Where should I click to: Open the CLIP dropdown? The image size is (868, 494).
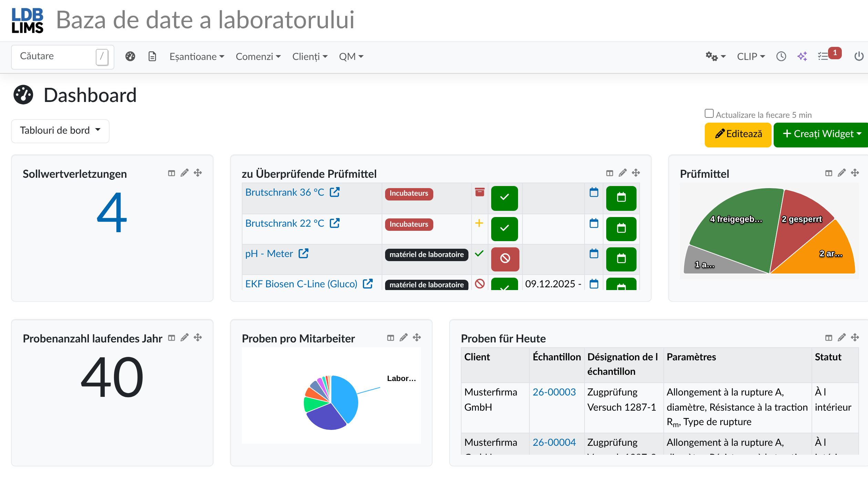coord(751,56)
